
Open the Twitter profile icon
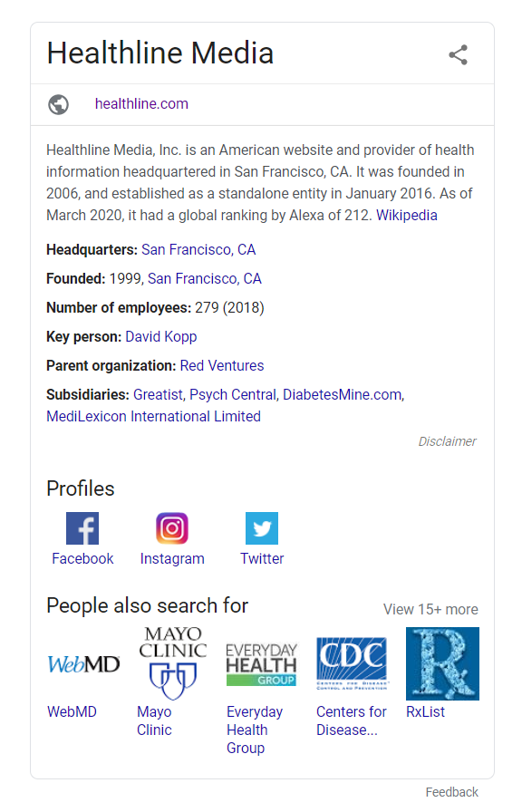pyautogui.click(x=262, y=528)
